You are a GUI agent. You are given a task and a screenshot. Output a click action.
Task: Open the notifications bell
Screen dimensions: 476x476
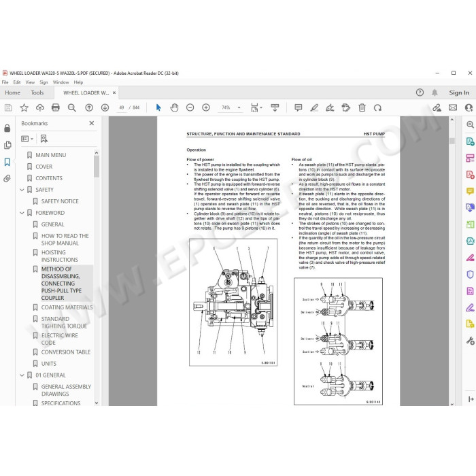click(435, 92)
